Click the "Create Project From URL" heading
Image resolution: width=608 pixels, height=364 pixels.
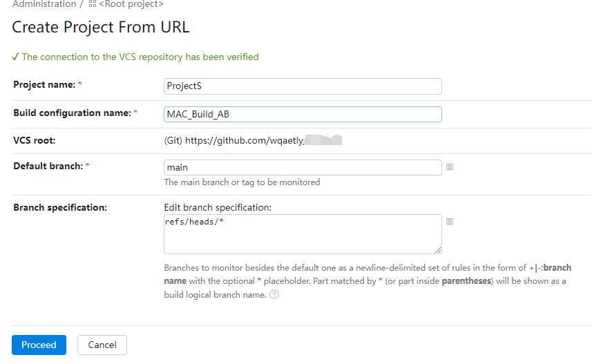coord(101,27)
